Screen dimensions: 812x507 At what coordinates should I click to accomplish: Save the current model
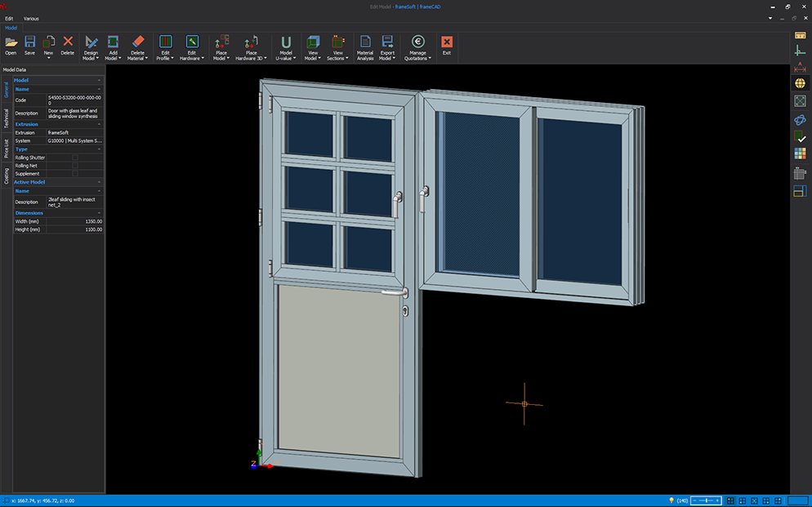tap(30, 46)
